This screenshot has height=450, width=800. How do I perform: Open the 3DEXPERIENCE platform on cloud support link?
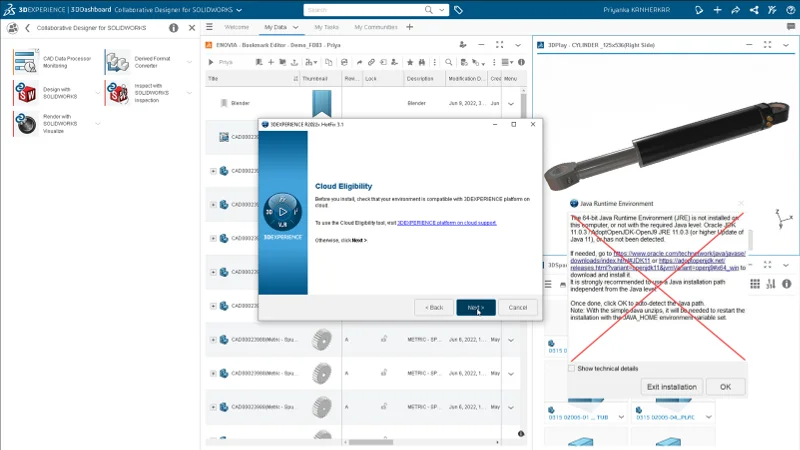446,223
